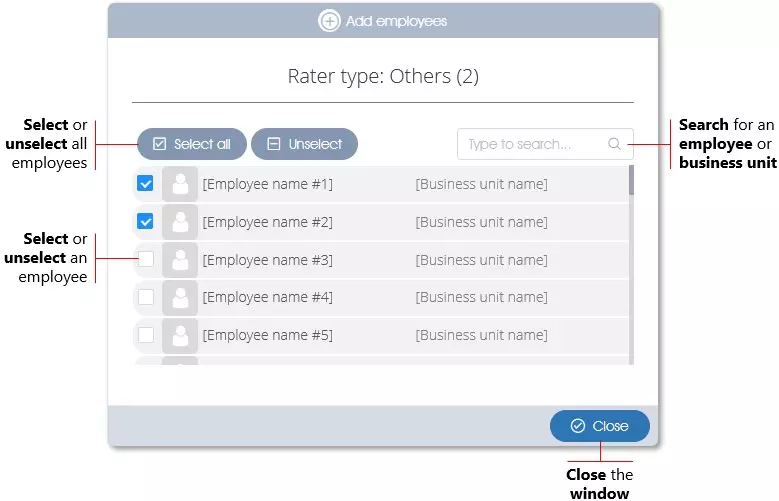Image resolution: width=779 pixels, height=501 pixels.
Task: Click the Unselect button
Action: 305,144
